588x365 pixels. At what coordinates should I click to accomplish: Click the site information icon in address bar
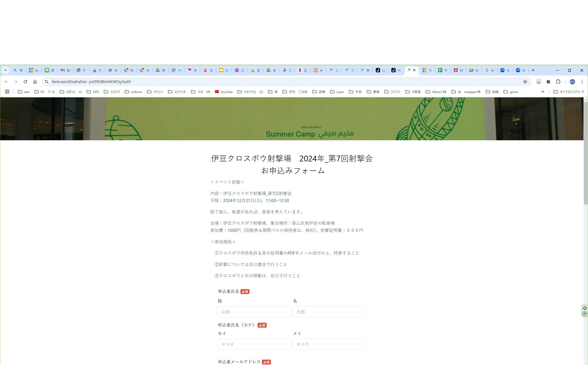[x=47, y=82]
